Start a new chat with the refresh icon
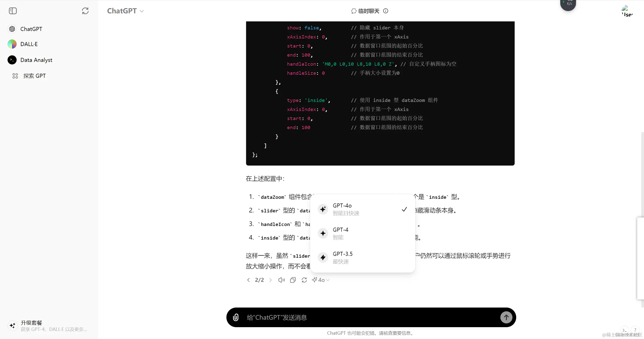The height and width of the screenshot is (339, 644). coord(85,11)
